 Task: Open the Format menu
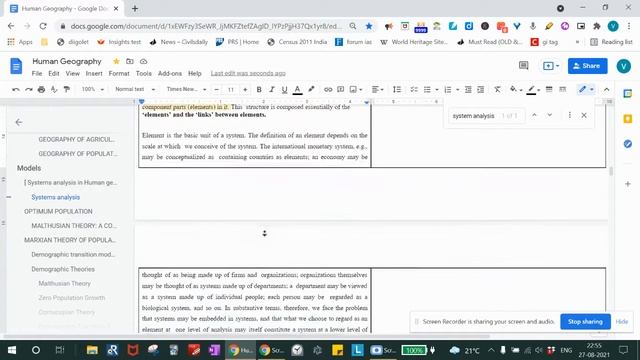(119, 73)
